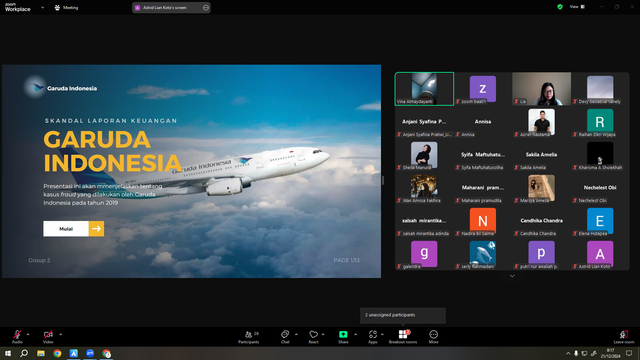
Task: Open File Explorer from the taskbar
Action: [x=41, y=353]
